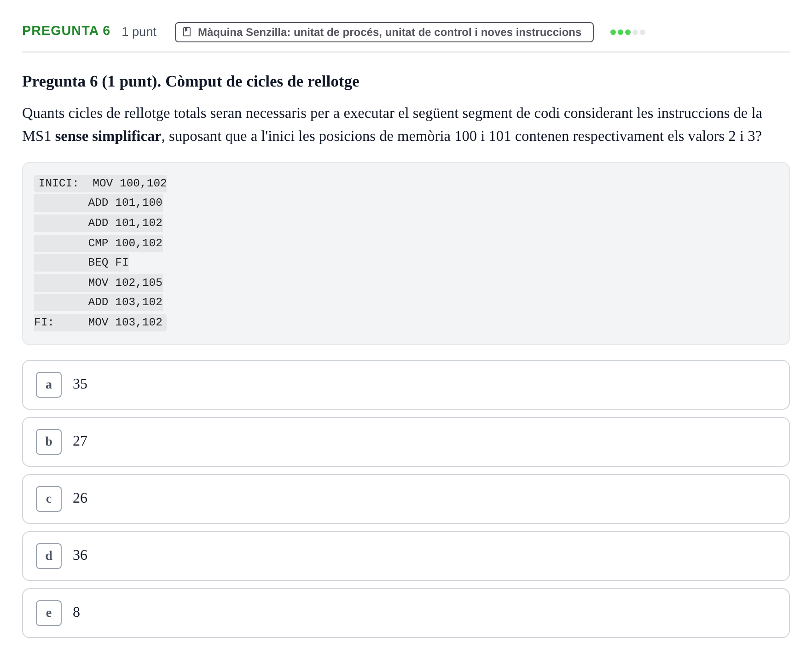
Task: Click the BEQ FI code line
Action: coord(99,262)
